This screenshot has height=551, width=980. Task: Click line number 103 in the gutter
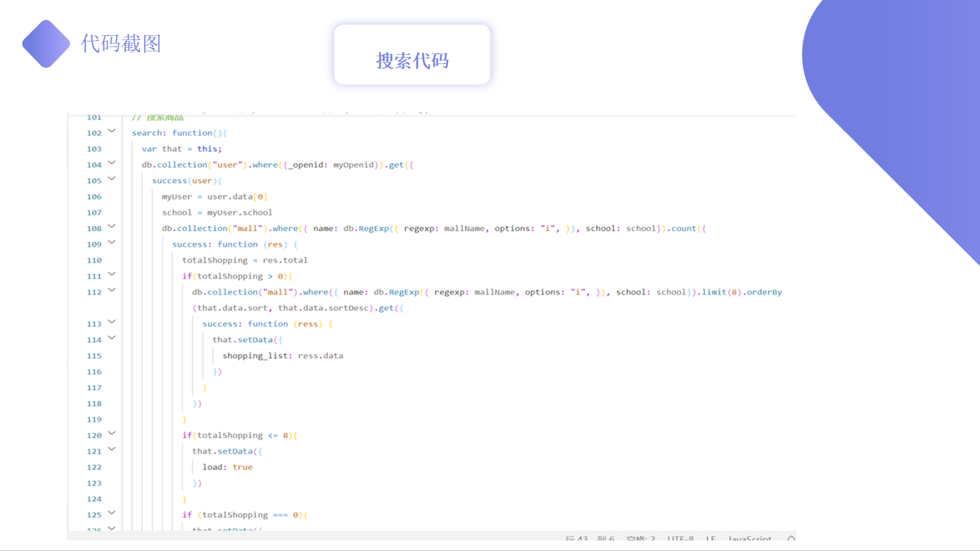94,149
